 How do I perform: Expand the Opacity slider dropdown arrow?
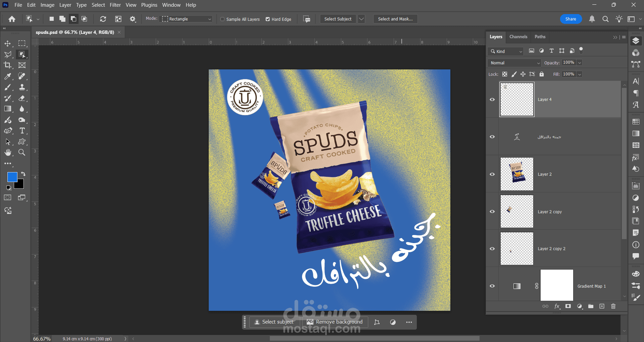(580, 63)
